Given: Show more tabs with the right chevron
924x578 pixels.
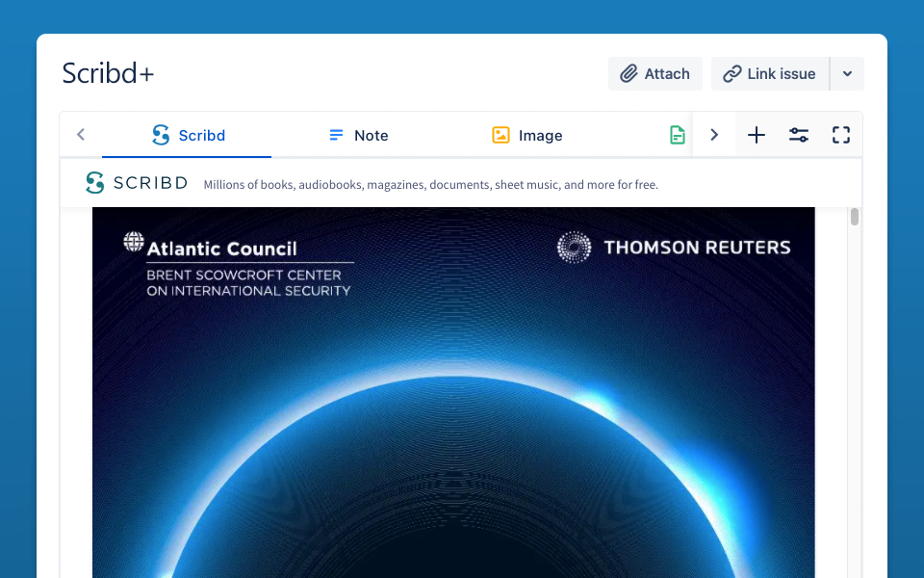Looking at the screenshot, I should click(x=714, y=135).
